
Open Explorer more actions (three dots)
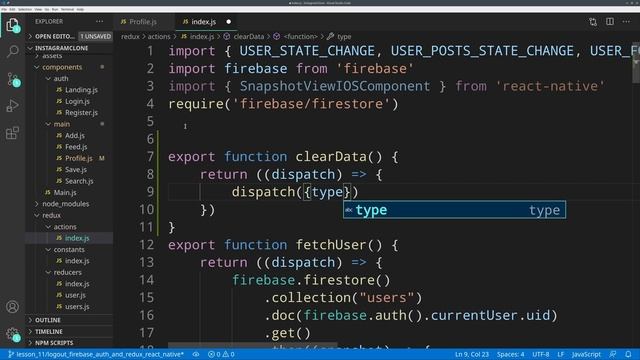pos(100,21)
